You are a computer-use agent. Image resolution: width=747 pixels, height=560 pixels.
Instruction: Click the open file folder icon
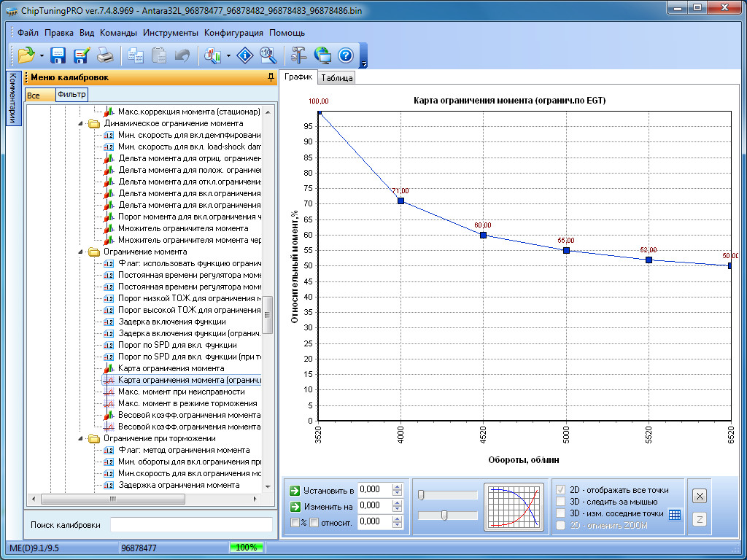coord(26,55)
